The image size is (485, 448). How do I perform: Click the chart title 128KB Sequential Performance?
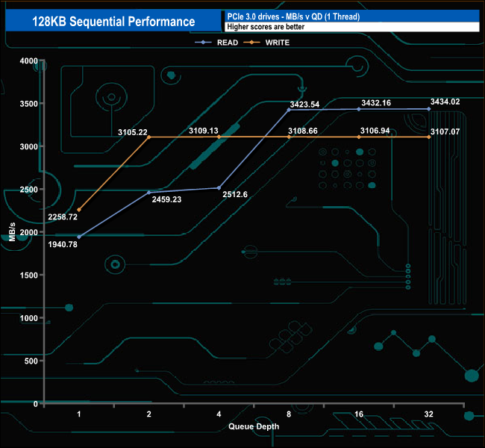(x=113, y=22)
